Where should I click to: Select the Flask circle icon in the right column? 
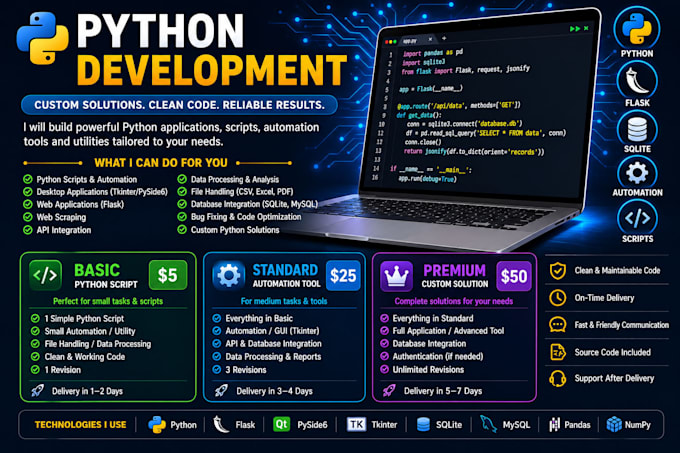pos(637,81)
